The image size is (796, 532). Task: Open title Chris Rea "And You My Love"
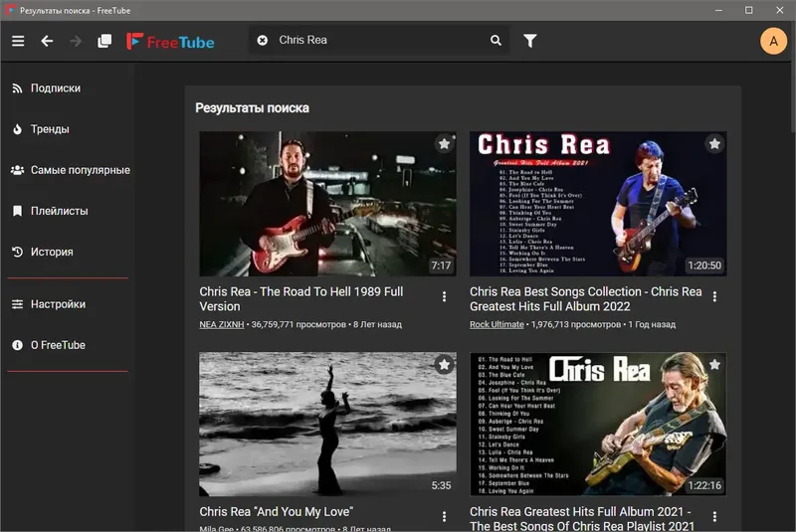277,512
